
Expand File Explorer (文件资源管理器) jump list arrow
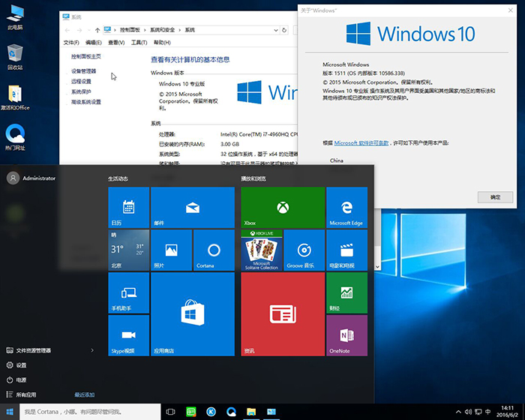pos(92,350)
